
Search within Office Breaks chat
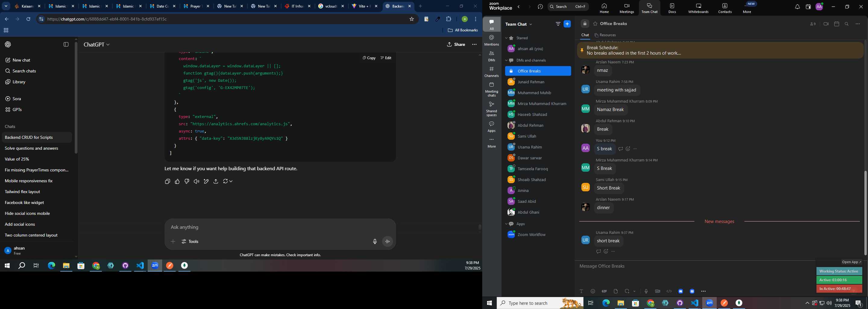847,24
